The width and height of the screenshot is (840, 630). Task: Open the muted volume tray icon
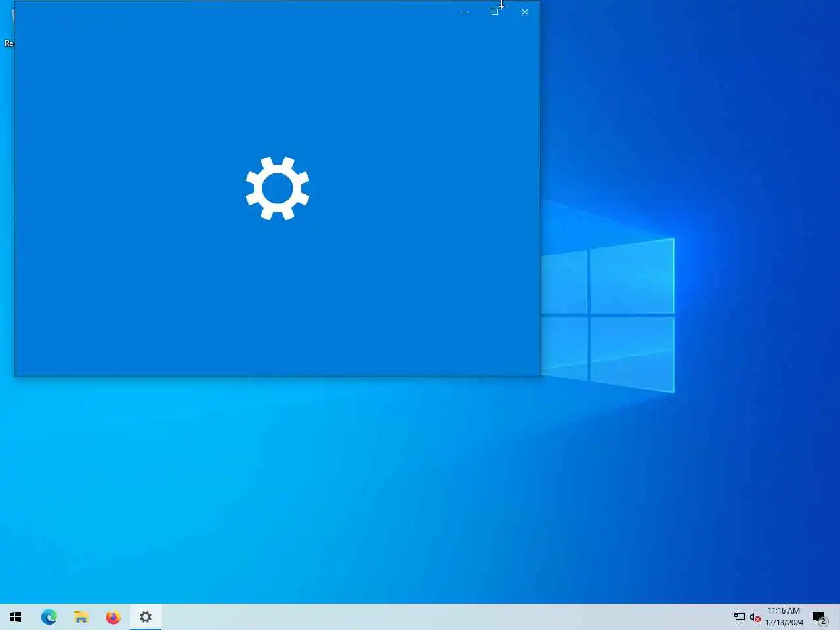tap(755, 618)
